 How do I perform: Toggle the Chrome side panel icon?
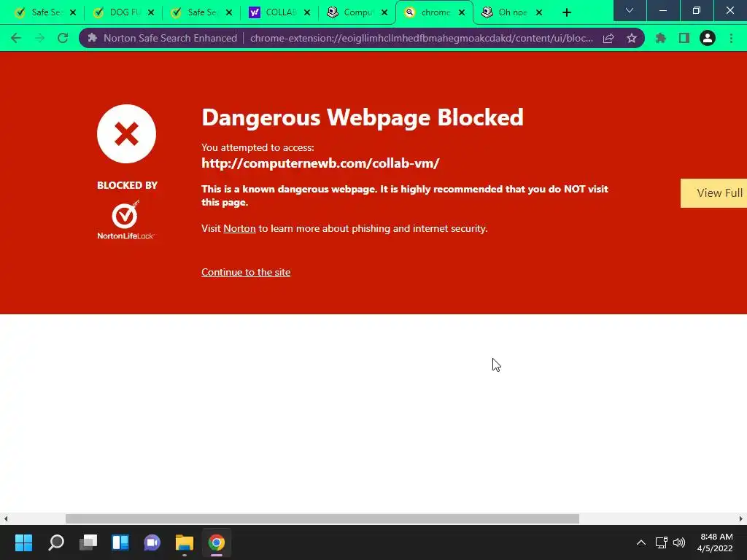(x=684, y=38)
